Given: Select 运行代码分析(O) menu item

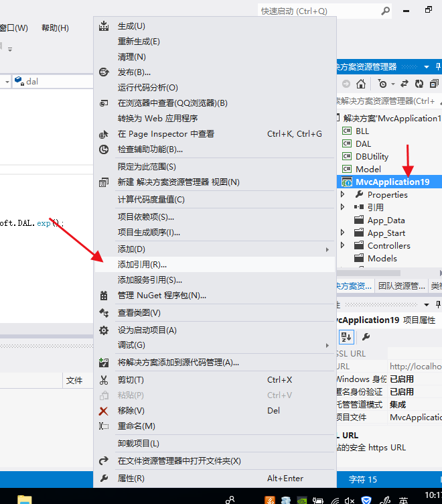Looking at the screenshot, I should tap(215, 88).
